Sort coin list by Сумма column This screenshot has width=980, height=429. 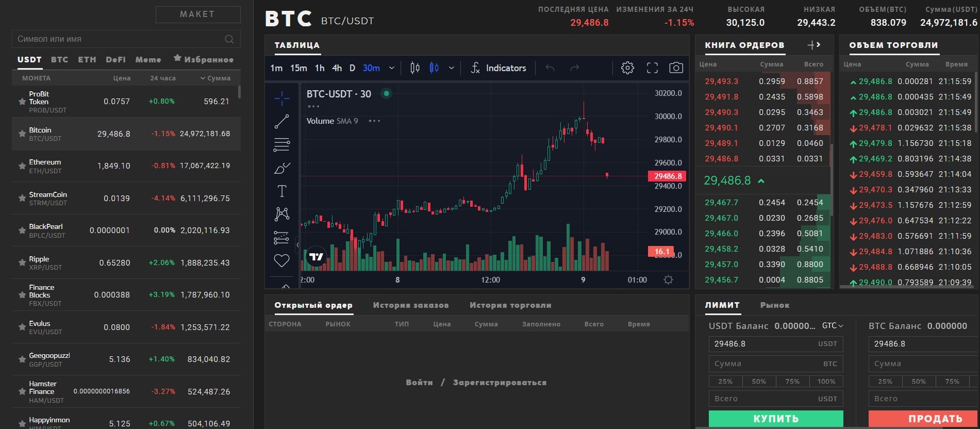pos(215,78)
